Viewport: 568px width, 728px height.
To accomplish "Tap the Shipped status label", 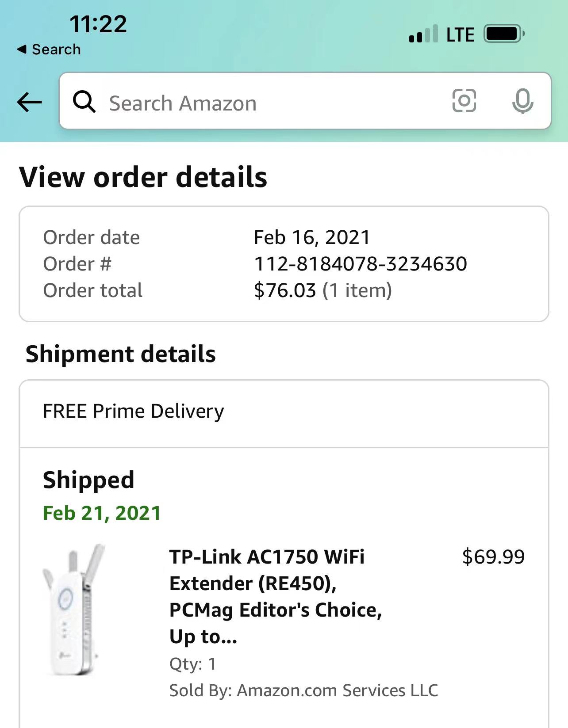I will click(x=88, y=480).
